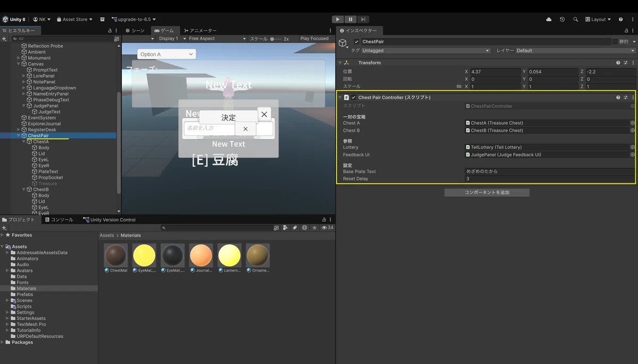638x364 pixels.
Task: Click the Transform component help icon
Action: point(618,63)
